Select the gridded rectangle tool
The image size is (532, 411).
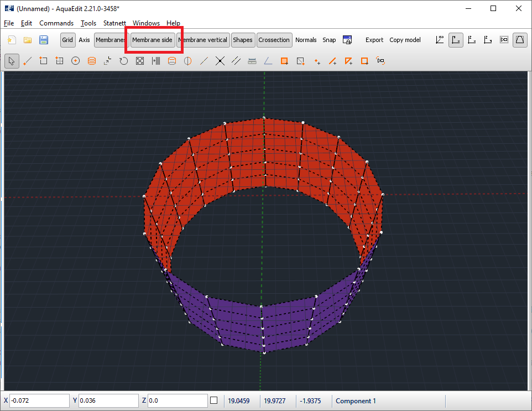coord(59,61)
